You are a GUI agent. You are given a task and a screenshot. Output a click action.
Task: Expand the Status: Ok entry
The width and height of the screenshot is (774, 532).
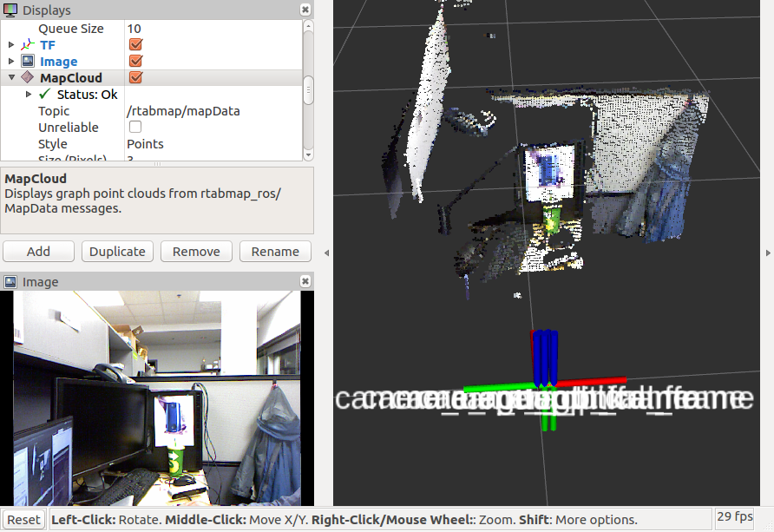pos(29,95)
